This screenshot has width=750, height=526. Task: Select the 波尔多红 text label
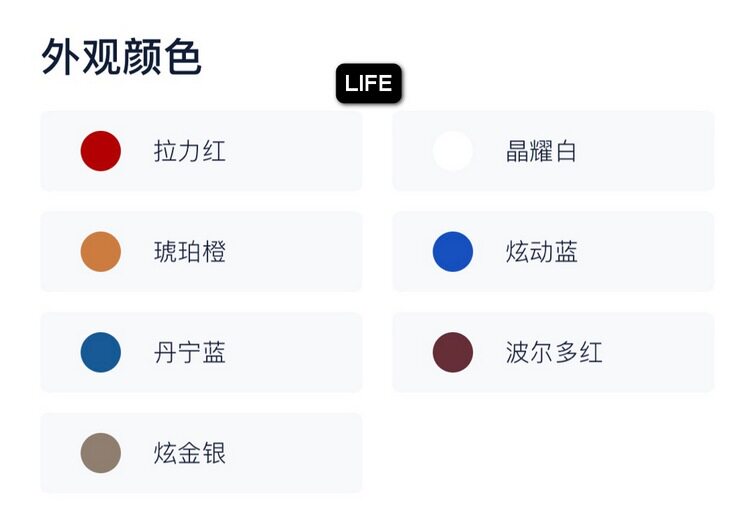point(554,353)
